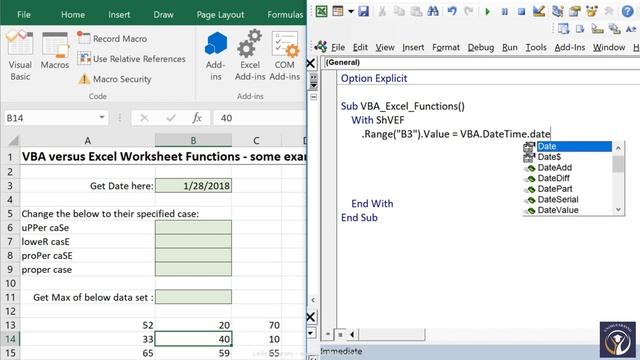Click the formula bar showing 40

click(x=259, y=118)
